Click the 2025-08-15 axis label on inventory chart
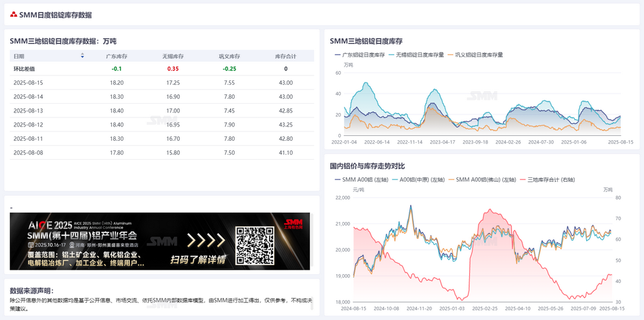 pos(621,141)
